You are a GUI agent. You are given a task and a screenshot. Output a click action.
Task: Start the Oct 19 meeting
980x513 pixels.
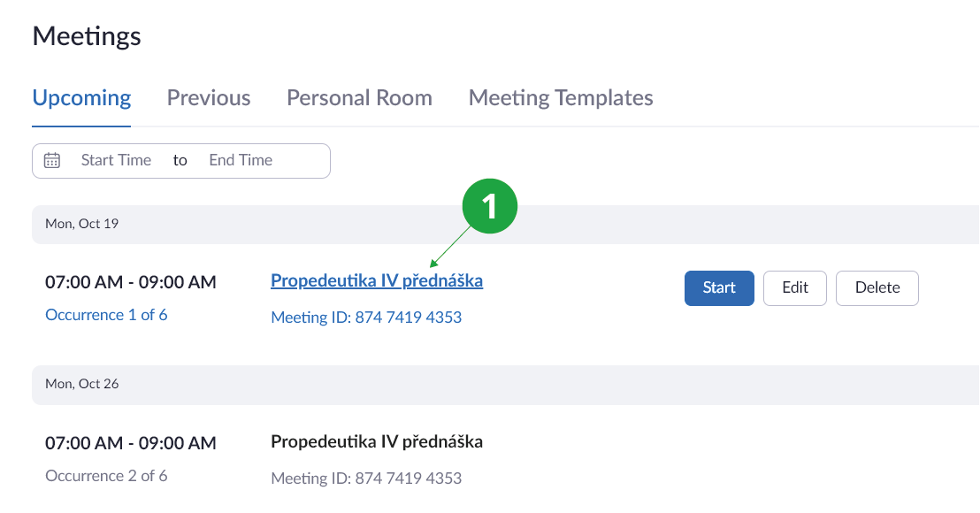click(719, 288)
